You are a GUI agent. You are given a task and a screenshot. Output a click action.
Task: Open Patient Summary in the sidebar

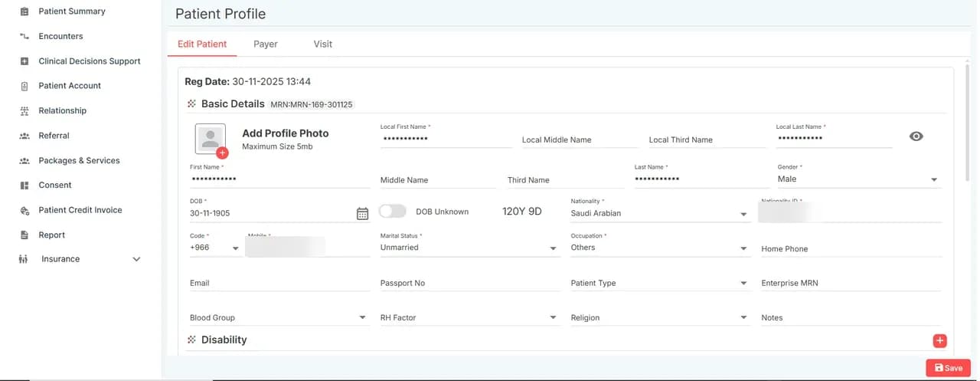(x=72, y=11)
